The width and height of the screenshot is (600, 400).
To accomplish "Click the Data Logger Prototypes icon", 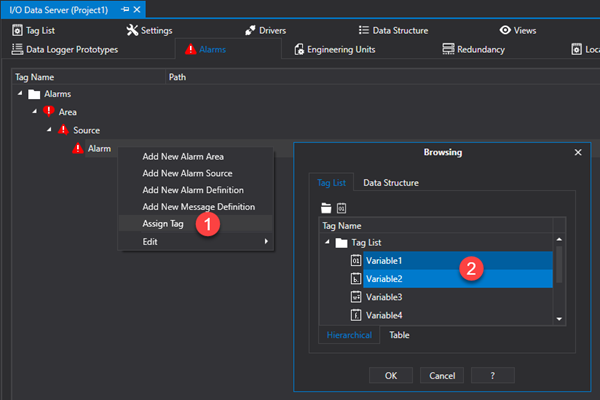I will [x=17, y=49].
